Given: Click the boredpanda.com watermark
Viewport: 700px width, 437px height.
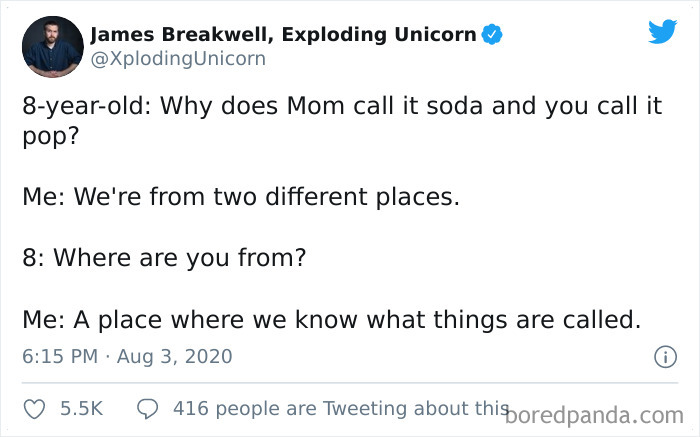Looking at the screenshot, I should (597, 413).
